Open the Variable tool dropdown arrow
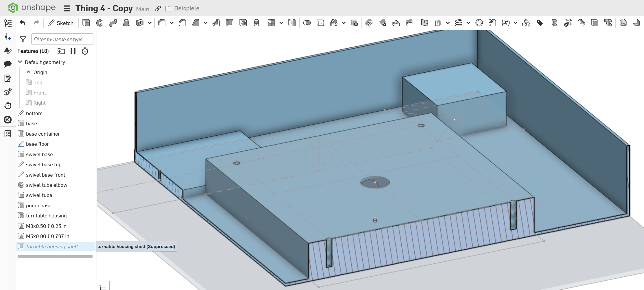The width and height of the screenshot is (644, 290). coord(515,23)
